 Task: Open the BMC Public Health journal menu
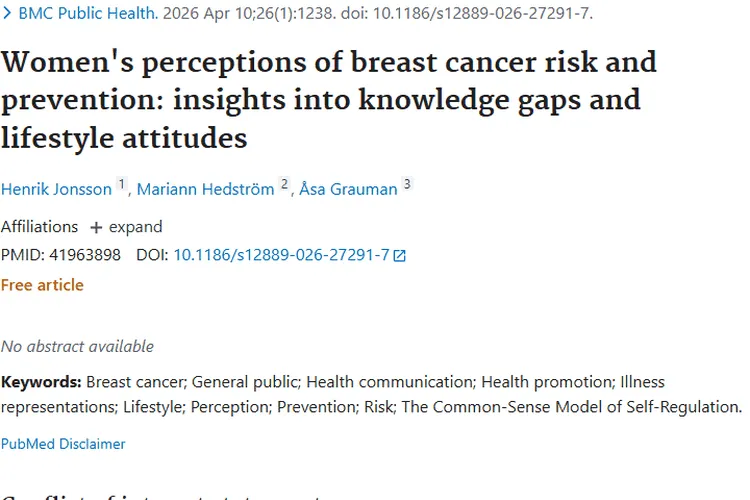click(87, 14)
